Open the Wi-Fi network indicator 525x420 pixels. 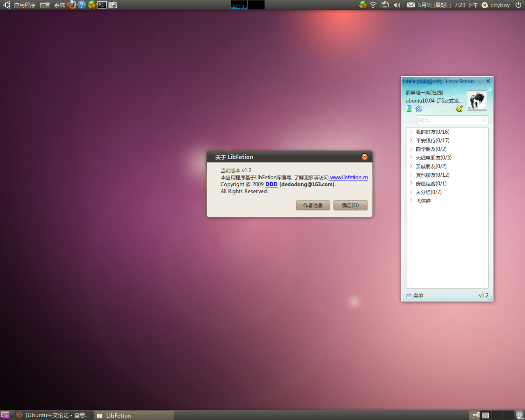pyautogui.click(x=373, y=5)
